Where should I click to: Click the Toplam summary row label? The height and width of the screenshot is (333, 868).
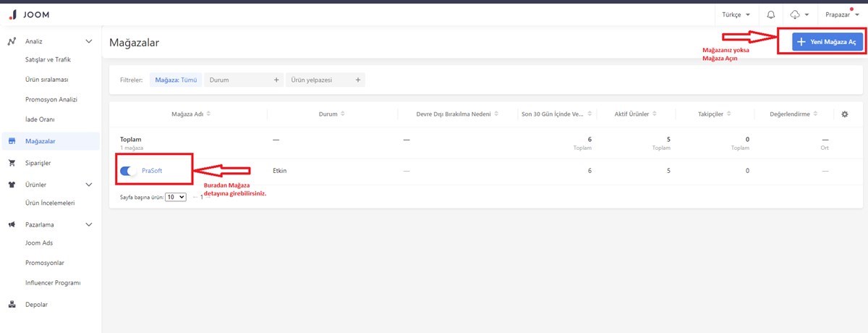(130, 139)
